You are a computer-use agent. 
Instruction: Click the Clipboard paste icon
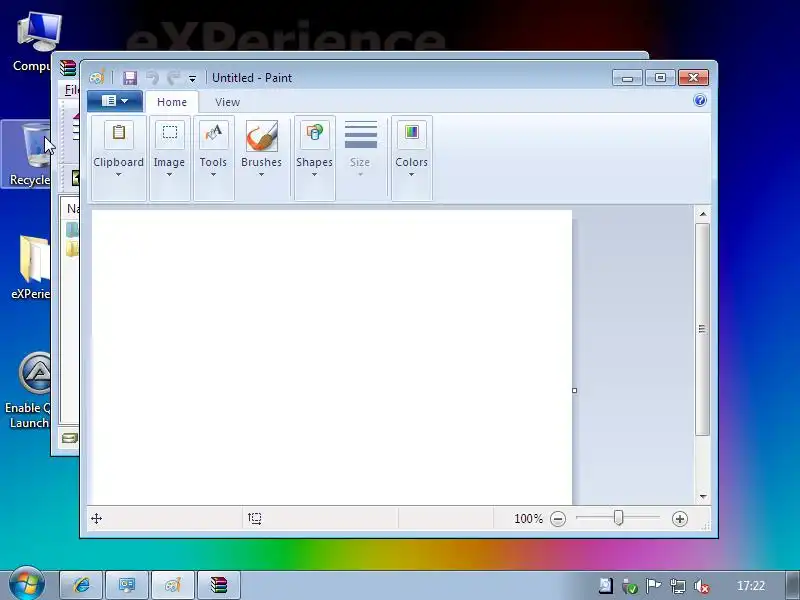tap(119, 134)
